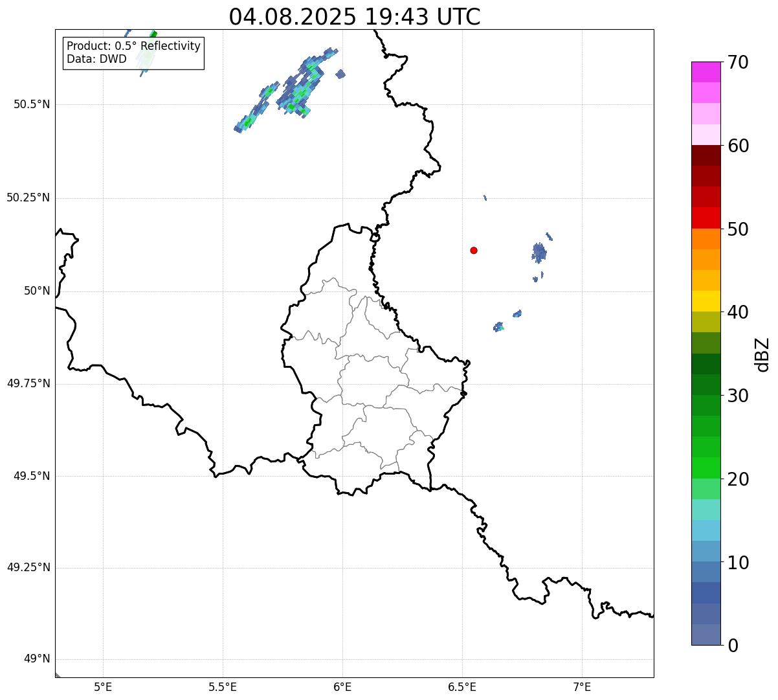778x700 pixels.
Task: Click the bright red colorbar segment near 50
Action: [706, 218]
